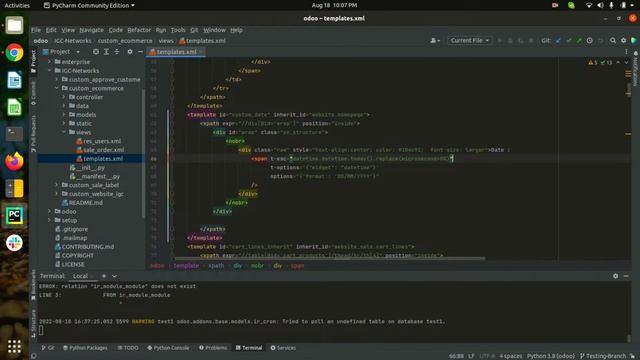
Task: Click the Git Commit checkmark icon
Action: coord(569,40)
